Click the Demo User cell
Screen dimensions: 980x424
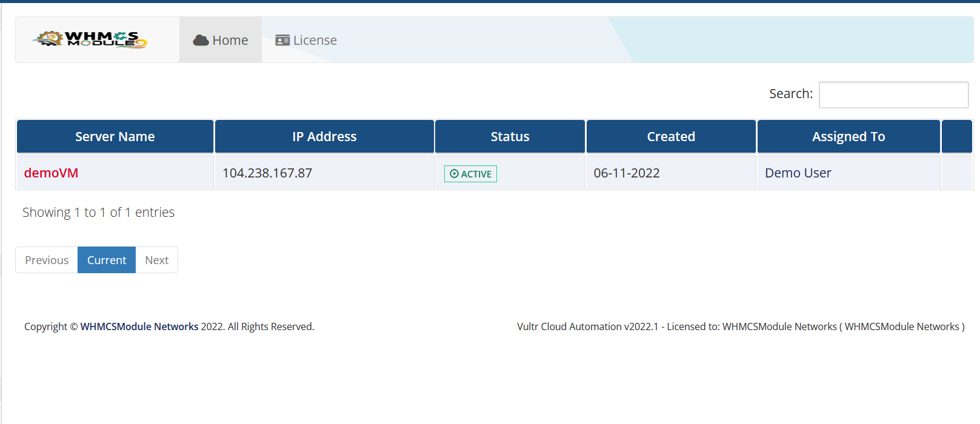pyautogui.click(x=848, y=173)
